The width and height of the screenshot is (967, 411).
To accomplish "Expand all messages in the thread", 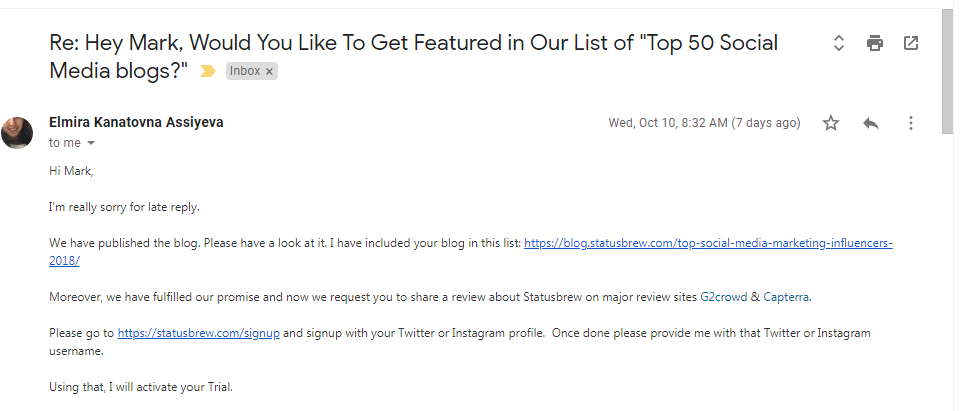I will coord(839,43).
